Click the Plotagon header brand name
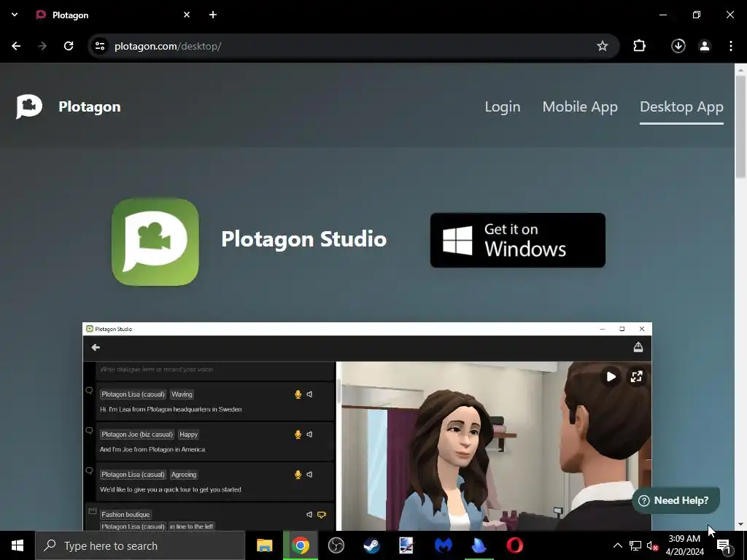Screen dimensions: 747x560 (x=90, y=106)
